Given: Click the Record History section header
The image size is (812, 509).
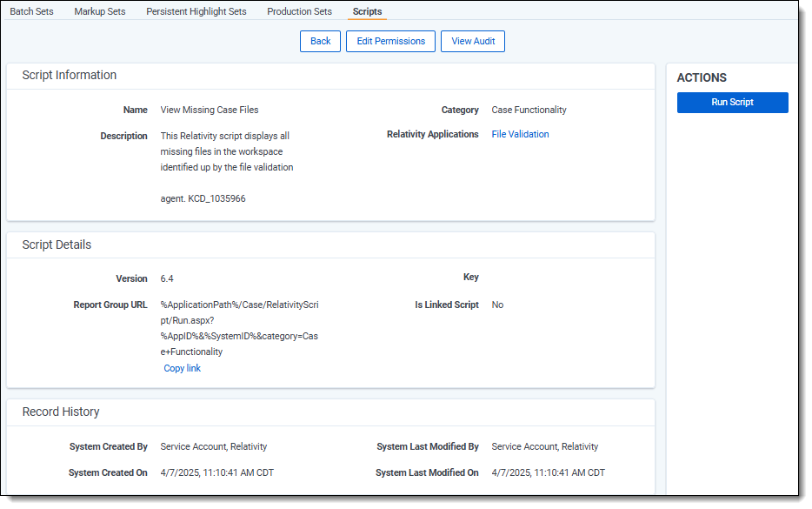Looking at the screenshot, I should (x=61, y=412).
